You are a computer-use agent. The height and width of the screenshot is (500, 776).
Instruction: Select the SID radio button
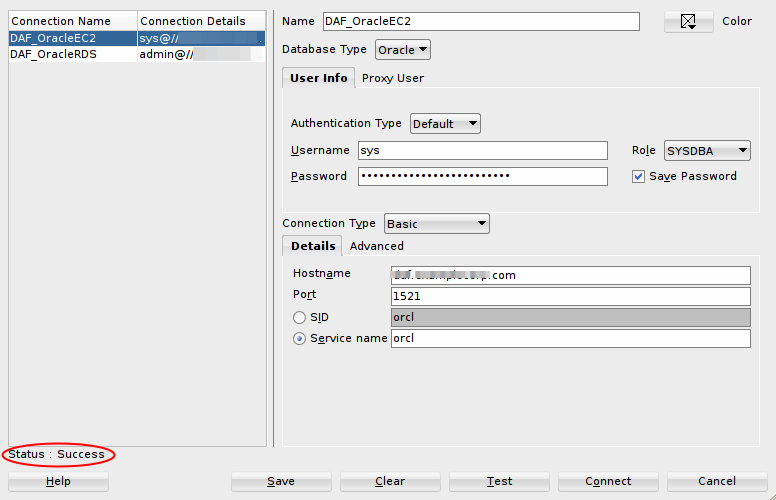pos(299,317)
